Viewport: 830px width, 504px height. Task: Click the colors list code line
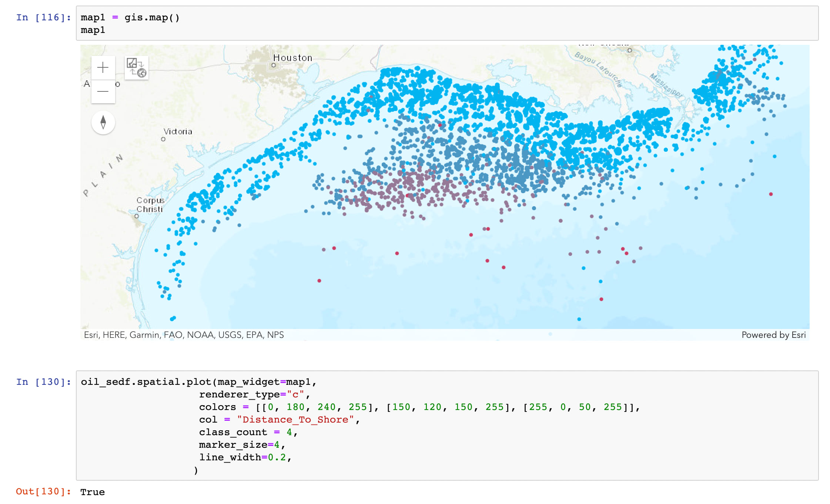[x=418, y=407]
